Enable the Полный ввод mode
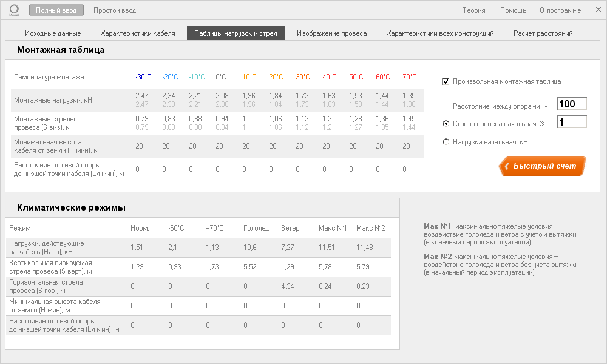Image resolution: width=607 pixels, height=364 pixels. (56, 10)
